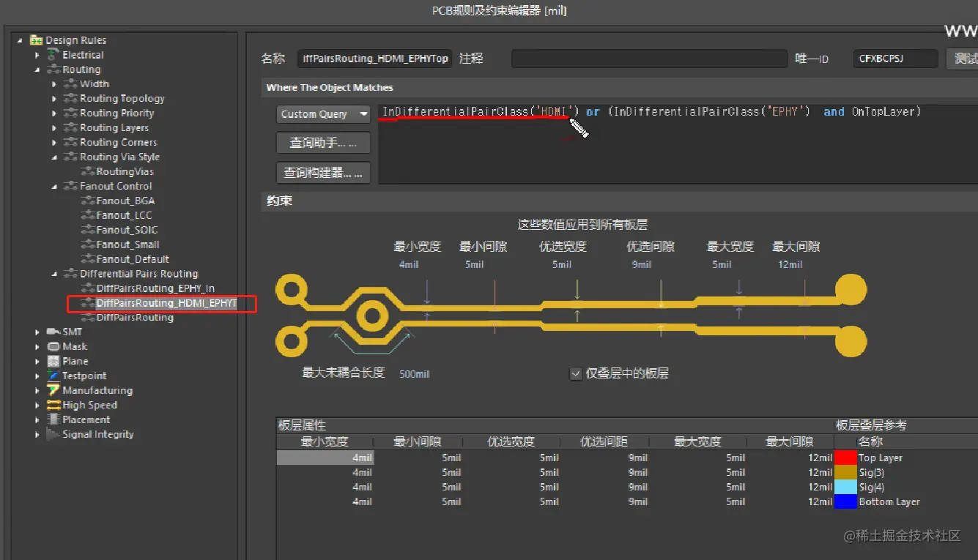Open the 查询构建器 query builder
Screen dimensions: 978x560
coord(323,173)
